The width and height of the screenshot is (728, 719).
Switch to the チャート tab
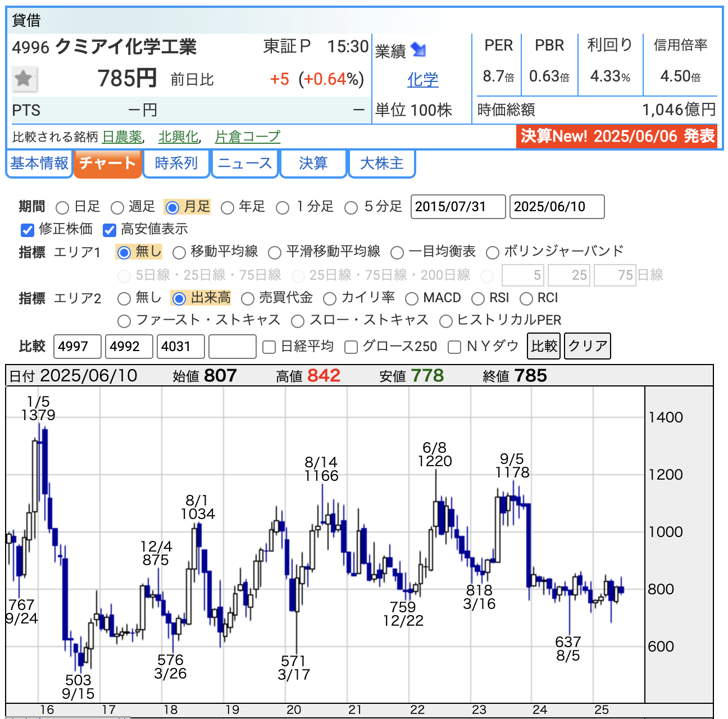[x=107, y=163]
